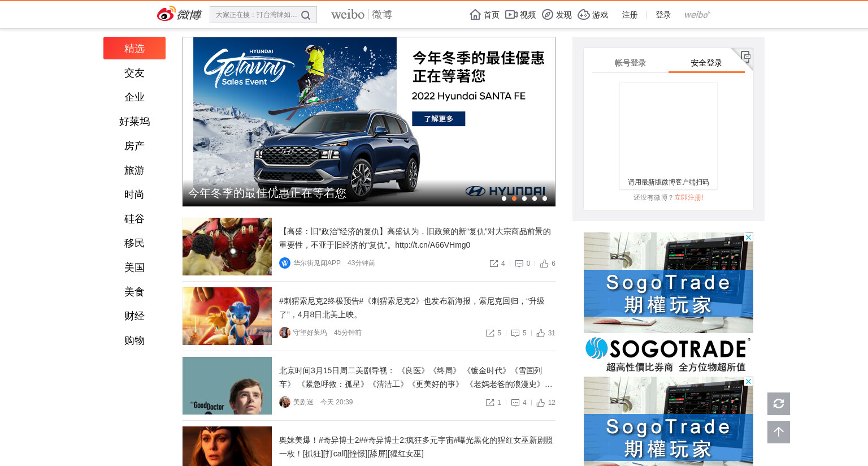Open Scarlet Witch post thumbnail
Viewport: 868px width, 466px height.
pos(227,446)
